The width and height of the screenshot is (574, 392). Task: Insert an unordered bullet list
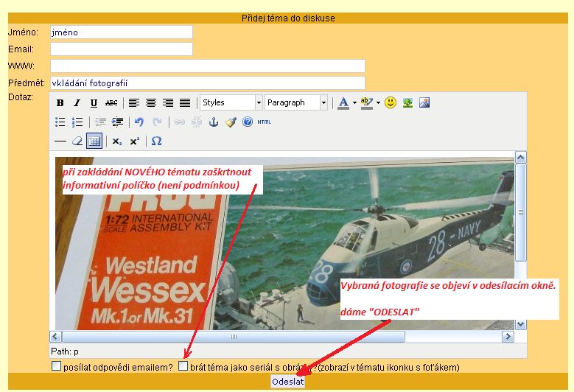point(60,122)
